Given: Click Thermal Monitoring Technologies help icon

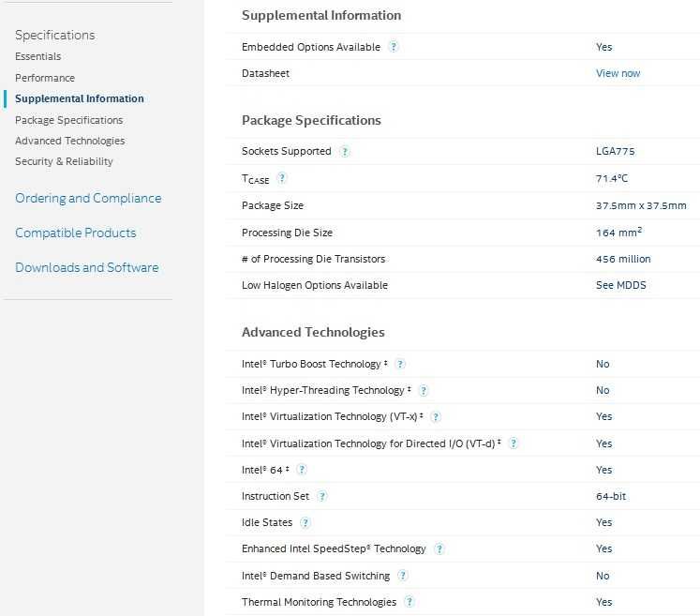Looking at the screenshot, I should pos(410,602).
